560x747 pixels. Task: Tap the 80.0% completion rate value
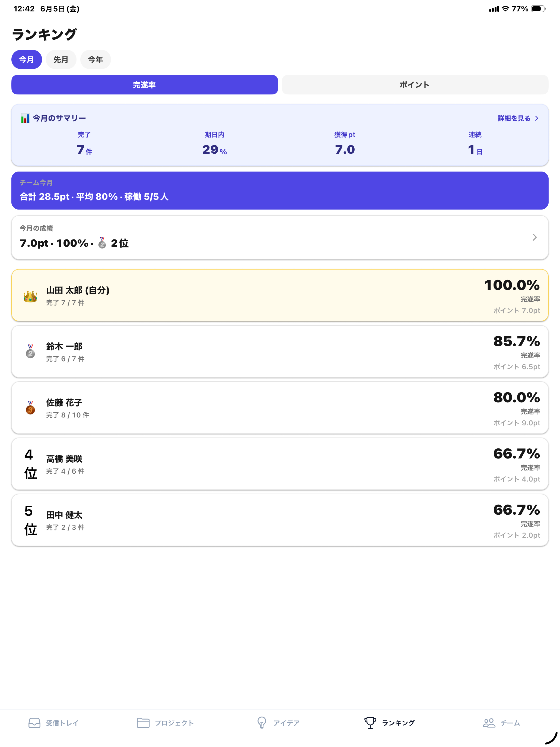pyautogui.click(x=517, y=397)
